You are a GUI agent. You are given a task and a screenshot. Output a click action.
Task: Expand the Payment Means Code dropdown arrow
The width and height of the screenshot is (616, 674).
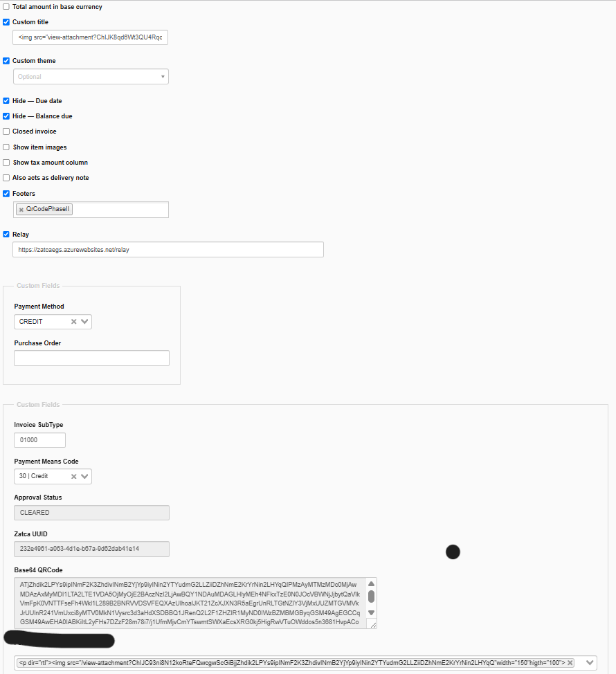click(x=84, y=476)
